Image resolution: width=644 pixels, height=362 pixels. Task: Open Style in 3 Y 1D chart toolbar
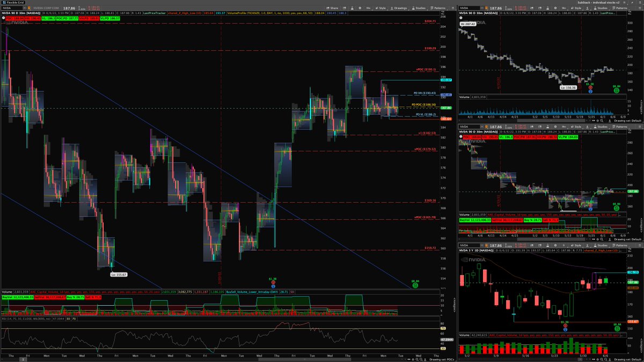coord(576,246)
